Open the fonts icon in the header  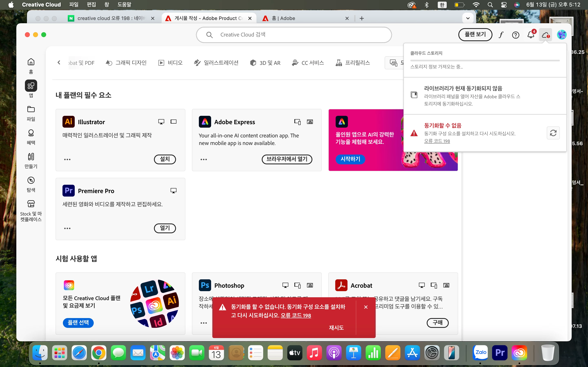coord(501,35)
